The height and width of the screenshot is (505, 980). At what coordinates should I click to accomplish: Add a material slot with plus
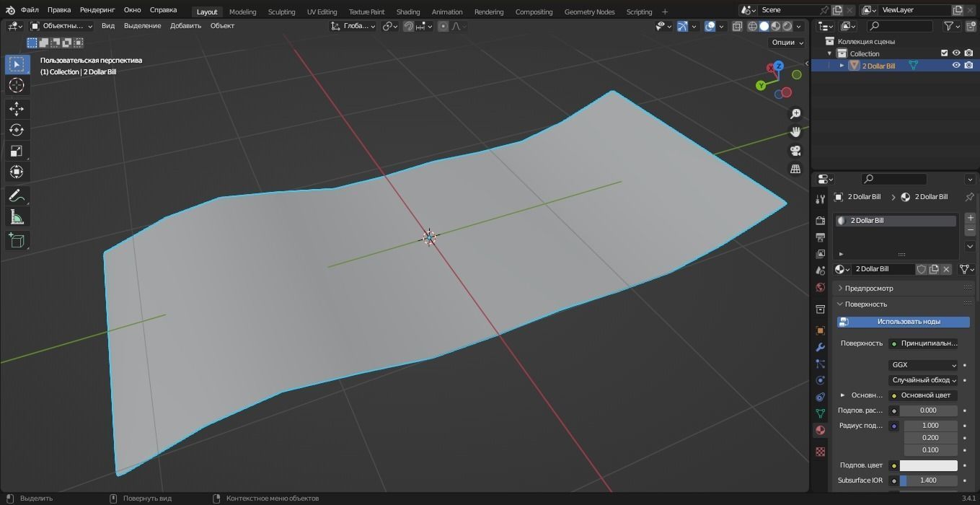(970, 218)
